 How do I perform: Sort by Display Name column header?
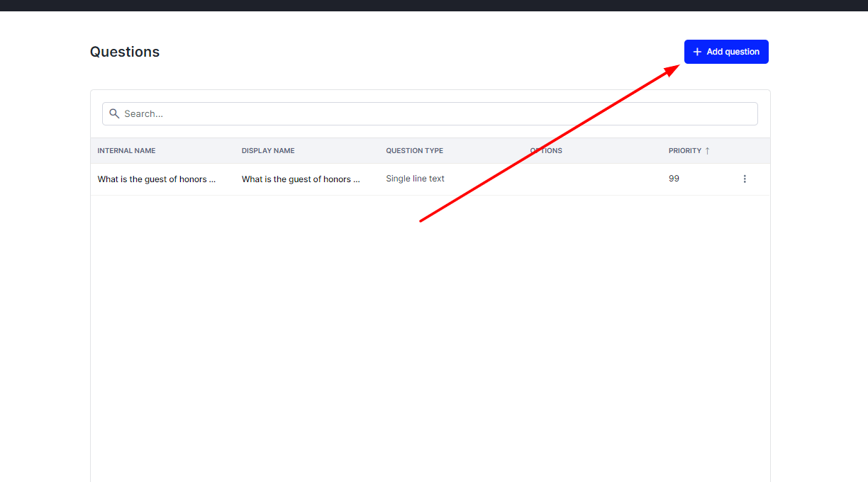point(268,151)
